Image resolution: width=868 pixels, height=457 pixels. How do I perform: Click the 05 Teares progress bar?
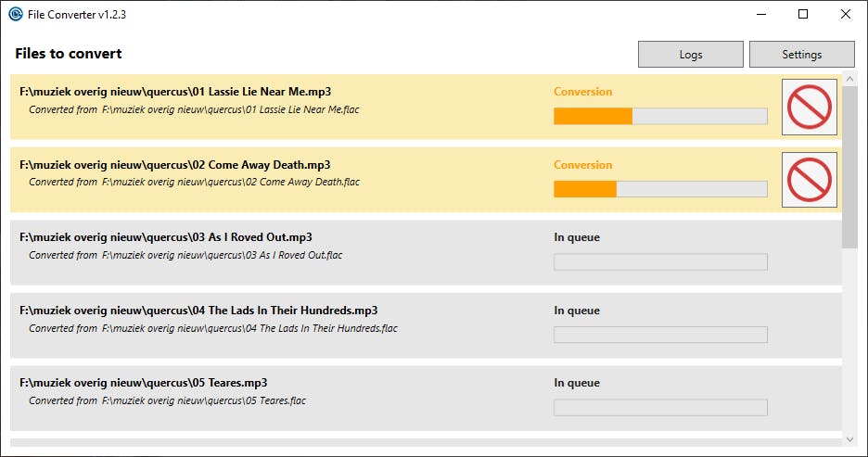[x=660, y=407]
